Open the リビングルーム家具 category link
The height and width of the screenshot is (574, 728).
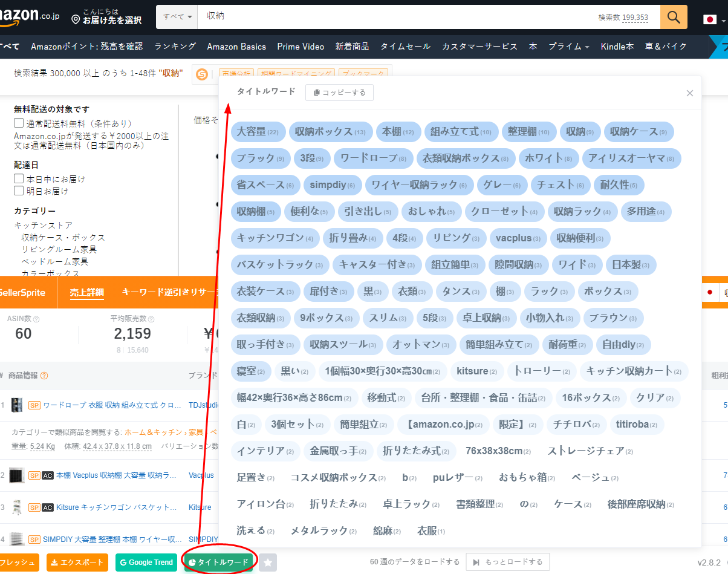59,249
